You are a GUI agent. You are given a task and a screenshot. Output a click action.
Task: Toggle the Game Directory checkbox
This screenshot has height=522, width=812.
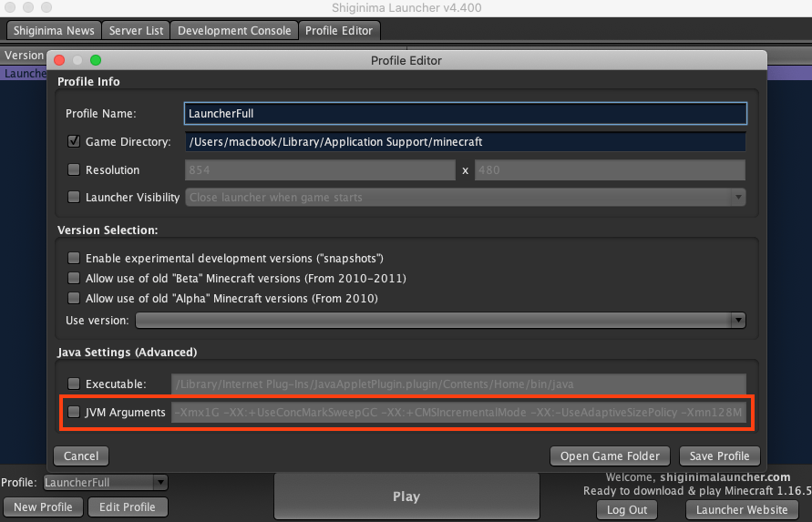[74, 141]
